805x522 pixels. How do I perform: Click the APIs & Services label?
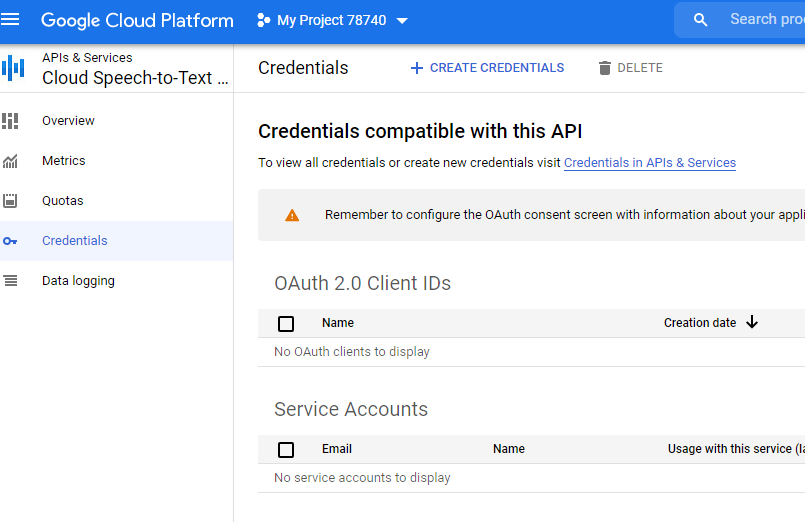[x=87, y=57]
